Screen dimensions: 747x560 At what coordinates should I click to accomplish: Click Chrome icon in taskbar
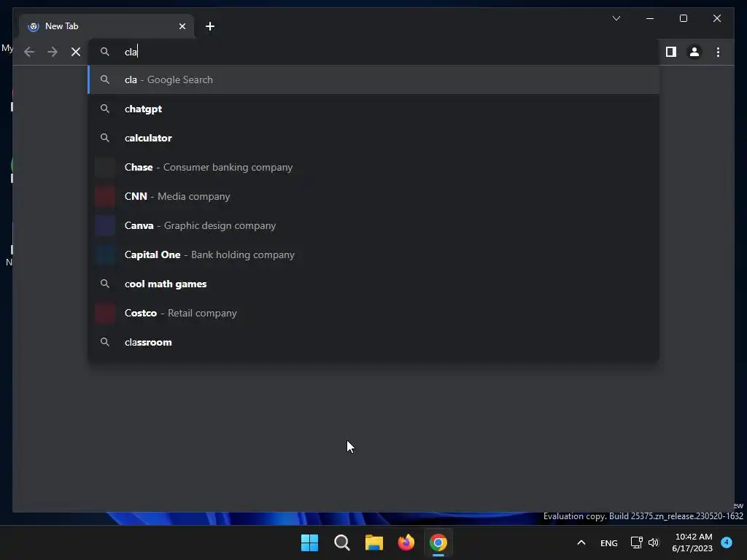click(438, 542)
